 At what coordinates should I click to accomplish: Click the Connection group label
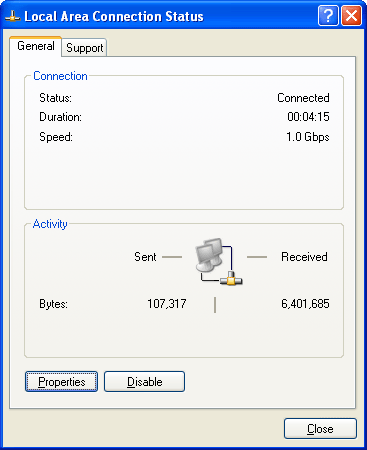click(x=60, y=76)
